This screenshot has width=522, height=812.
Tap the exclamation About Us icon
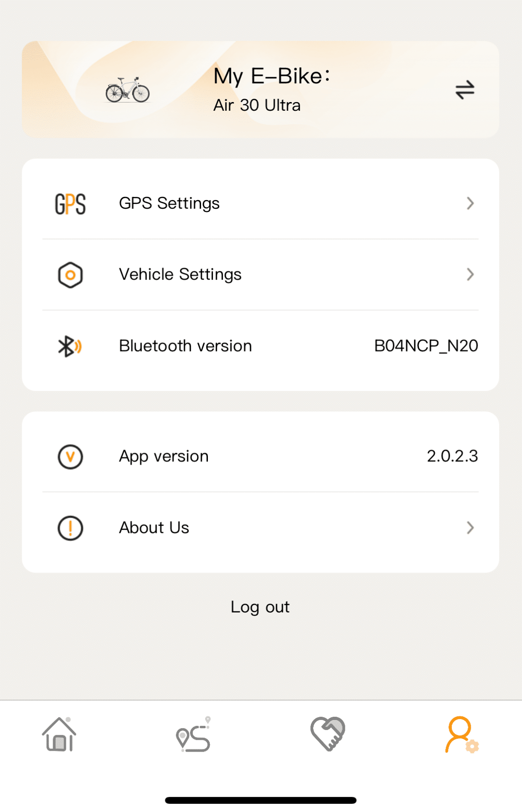(70, 528)
